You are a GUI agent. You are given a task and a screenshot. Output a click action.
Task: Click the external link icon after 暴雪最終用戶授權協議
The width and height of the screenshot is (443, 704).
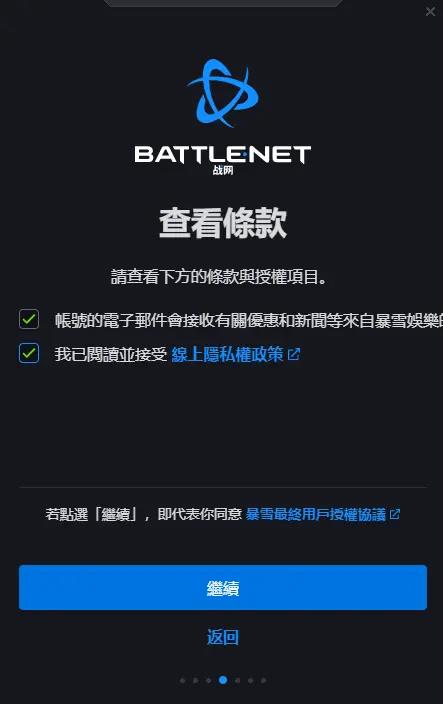pos(395,514)
